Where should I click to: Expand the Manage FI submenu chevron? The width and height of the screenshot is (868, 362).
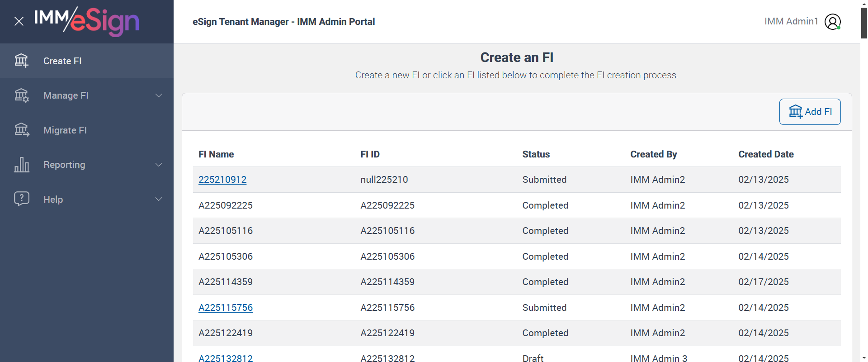pyautogui.click(x=159, y=95)
